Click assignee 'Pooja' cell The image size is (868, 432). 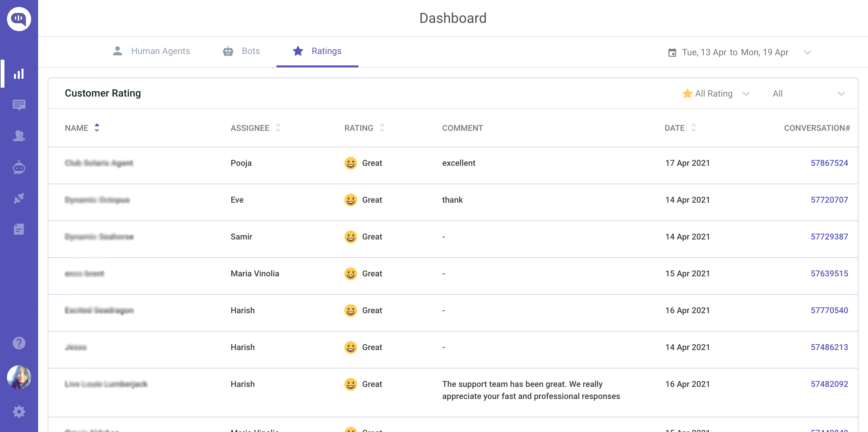pyautogui.click(x=241, y=163)
